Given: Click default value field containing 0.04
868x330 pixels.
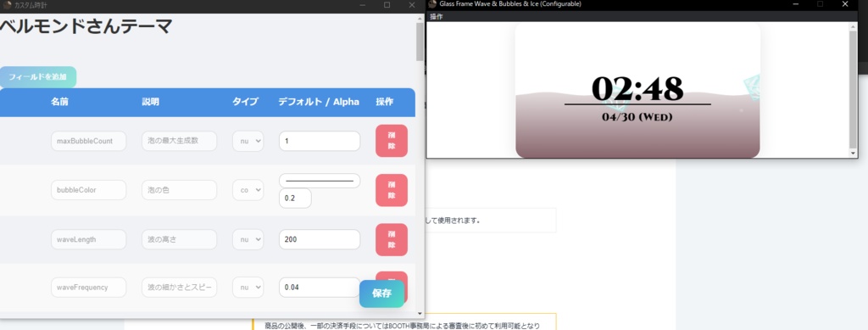Looking at the screenshot, I should click(x=320, y=288).
